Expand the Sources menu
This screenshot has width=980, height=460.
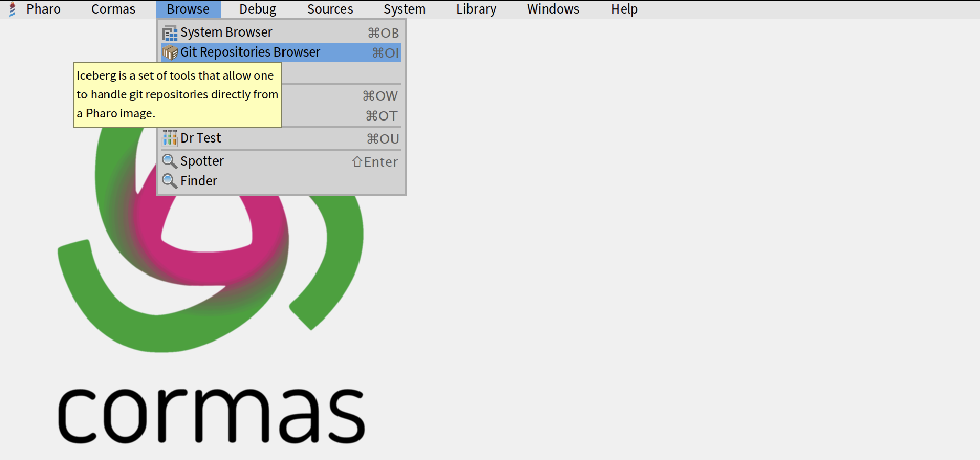330,9
